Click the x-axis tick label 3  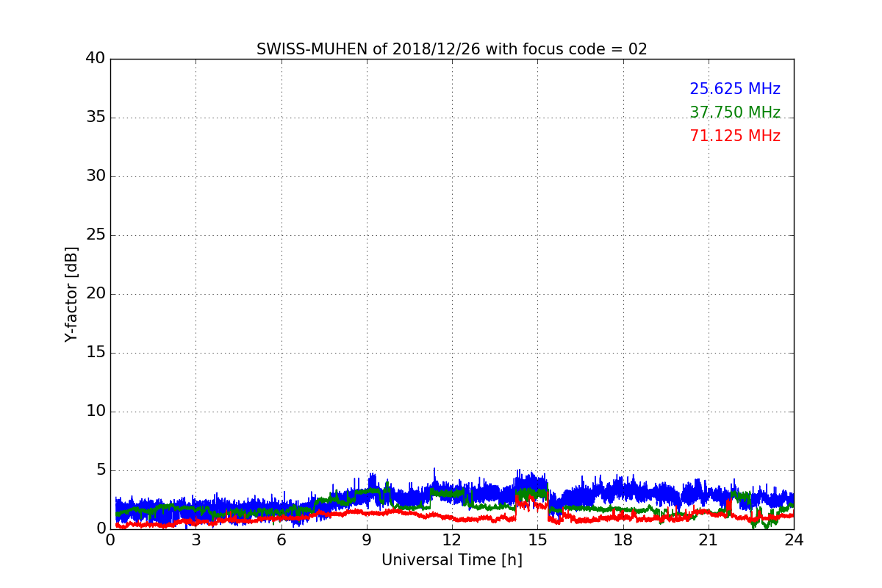(x=196, y=539)
